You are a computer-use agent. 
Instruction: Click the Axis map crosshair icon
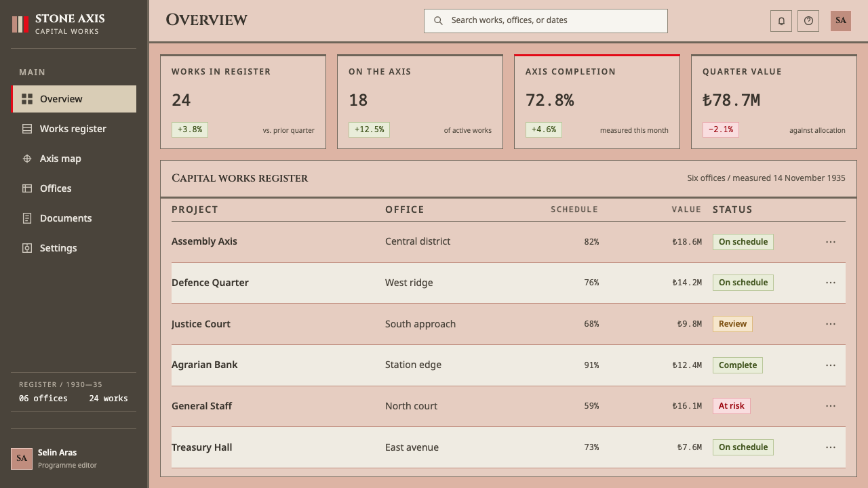[x=27, y=159]
